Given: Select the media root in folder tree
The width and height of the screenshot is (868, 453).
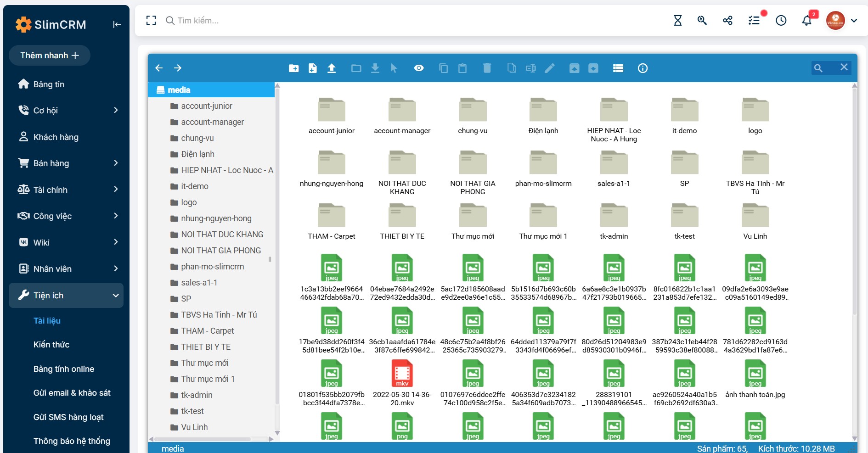Looking at the screenshot, I should pyautogui.click(x=211, y=90).
